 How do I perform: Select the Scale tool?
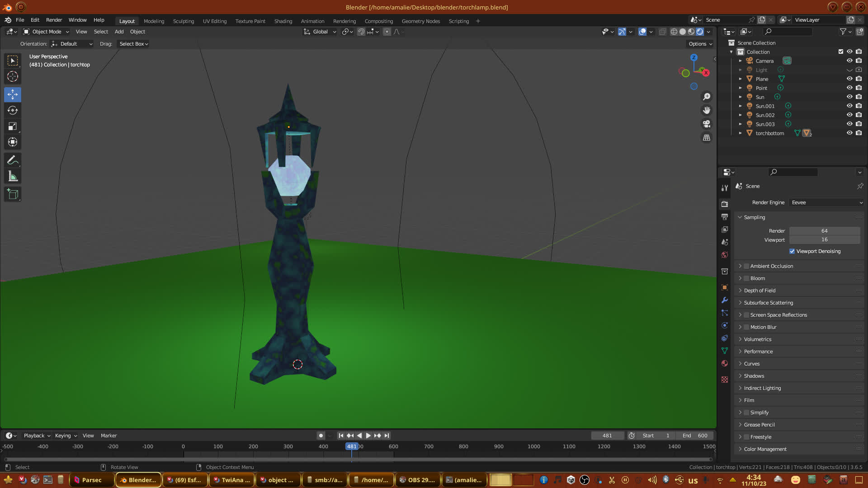point(13,127)
